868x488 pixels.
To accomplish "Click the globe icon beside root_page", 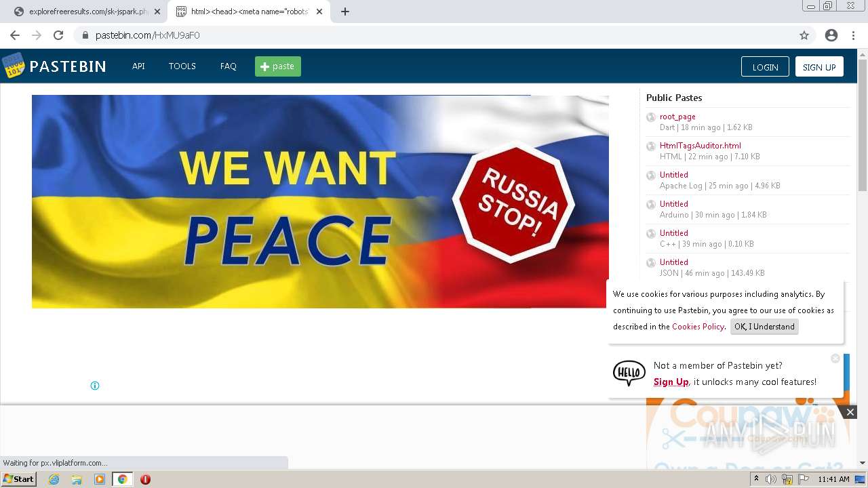I will [x=651, y=117].
